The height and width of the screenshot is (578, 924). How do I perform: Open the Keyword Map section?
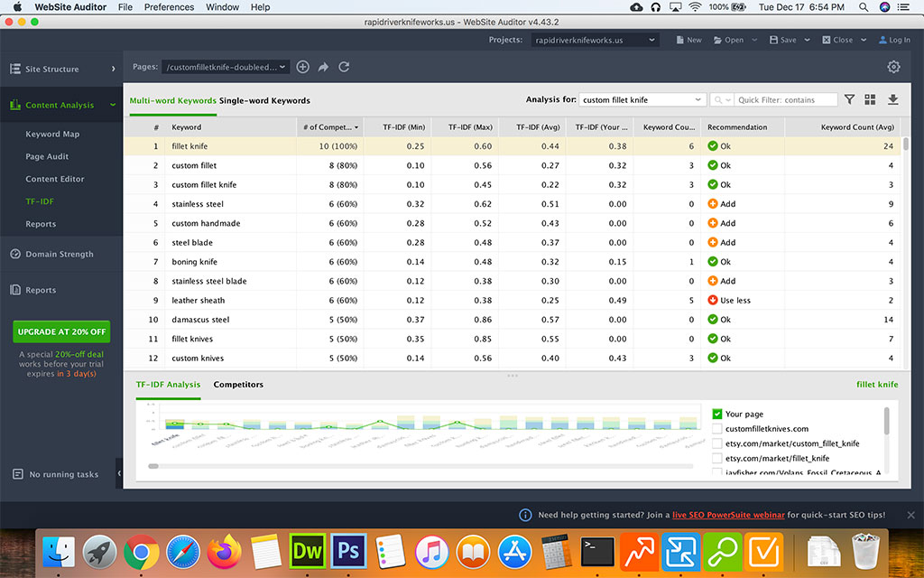point(52,134)
